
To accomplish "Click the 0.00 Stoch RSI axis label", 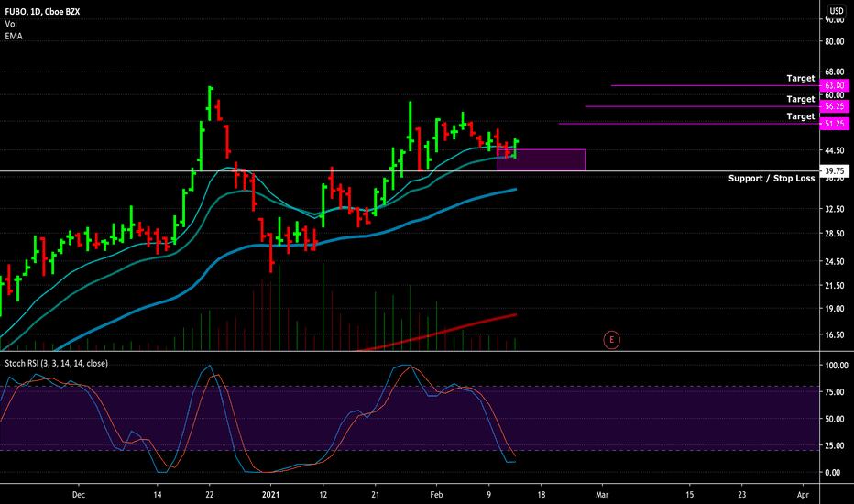I will pos(832,473).
